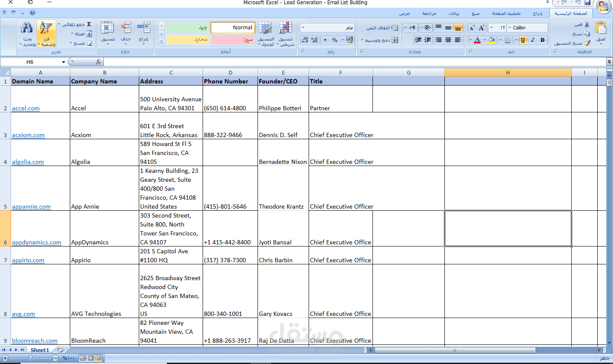This screenshot has width=613, height=364.
Task: Click Insert cells (إدراج) icon
Action: click(144, 28)
